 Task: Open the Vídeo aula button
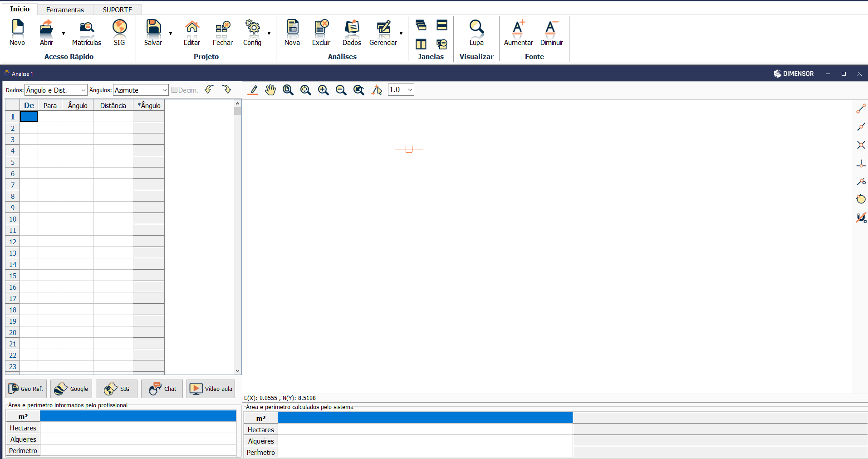point(211,389)
